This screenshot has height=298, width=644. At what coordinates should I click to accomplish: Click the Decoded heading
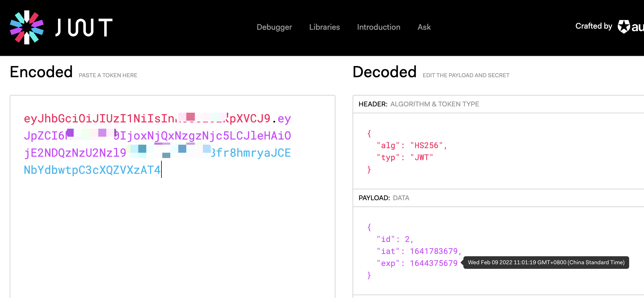pos(384,72)
